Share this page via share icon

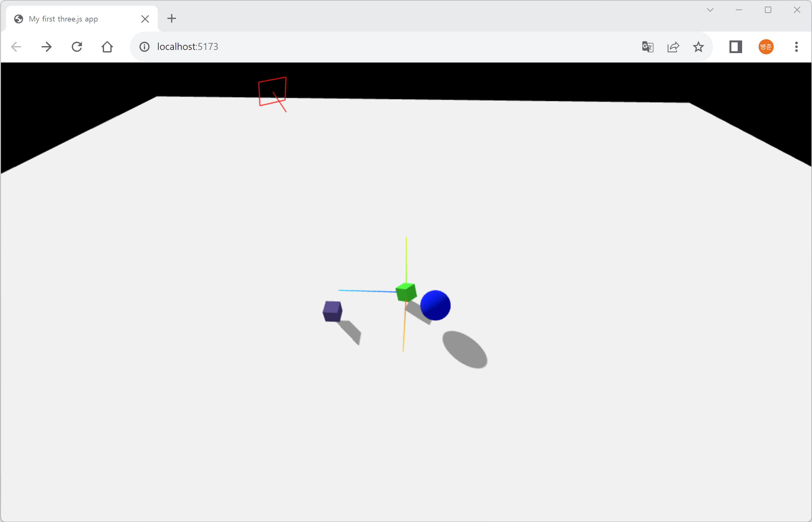673,47
